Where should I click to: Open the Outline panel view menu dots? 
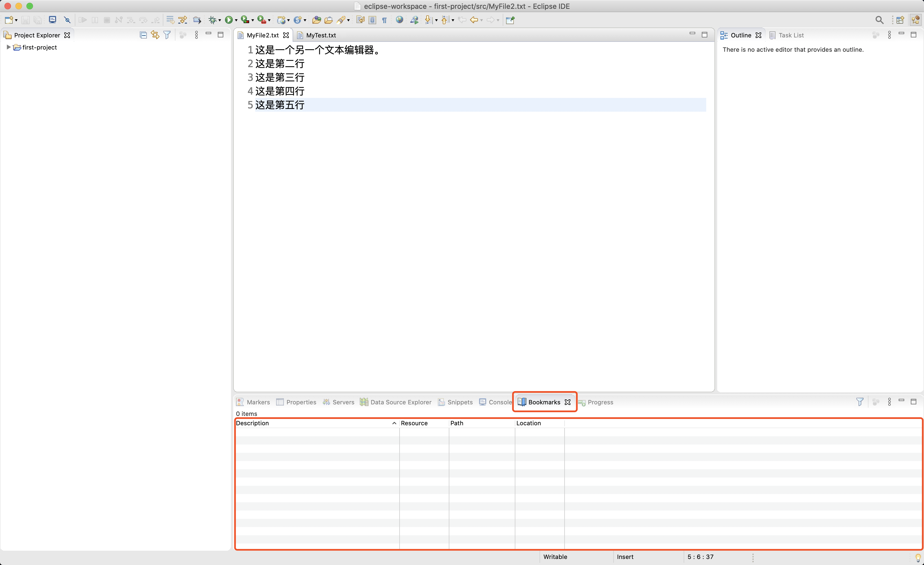[889, 35]
